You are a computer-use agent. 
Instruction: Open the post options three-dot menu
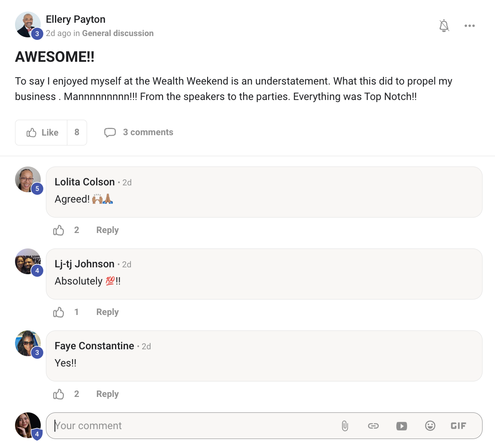tap(469, 26)
